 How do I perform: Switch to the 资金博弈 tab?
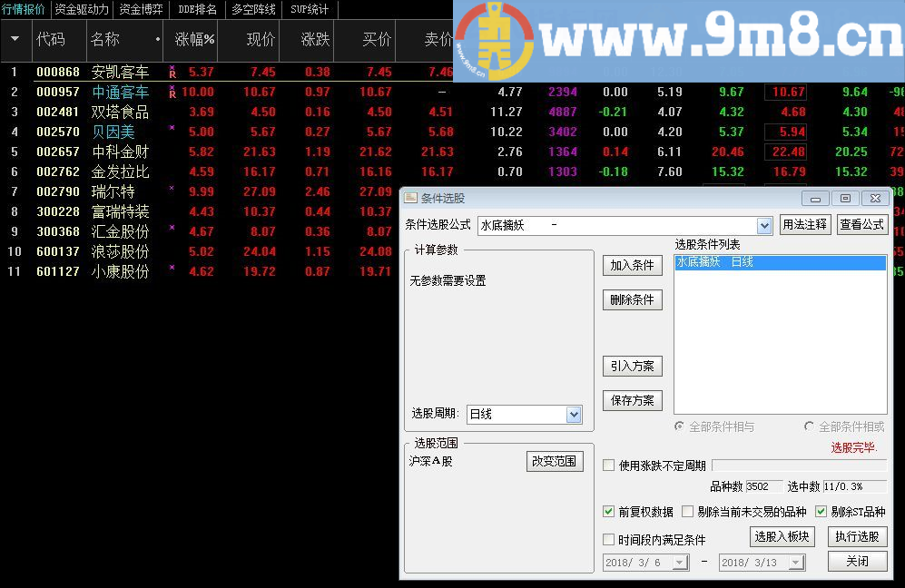[x=141, y=9]
